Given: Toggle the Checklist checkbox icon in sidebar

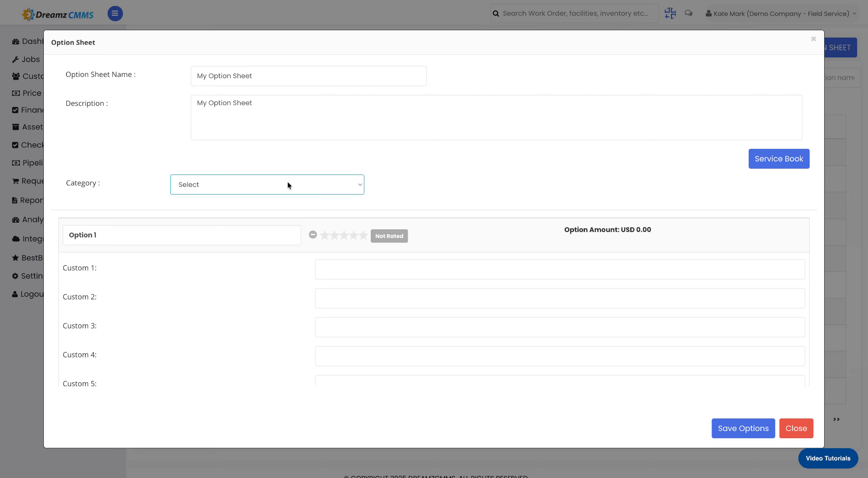Looking at the screenshot, I should coord(15,145).
